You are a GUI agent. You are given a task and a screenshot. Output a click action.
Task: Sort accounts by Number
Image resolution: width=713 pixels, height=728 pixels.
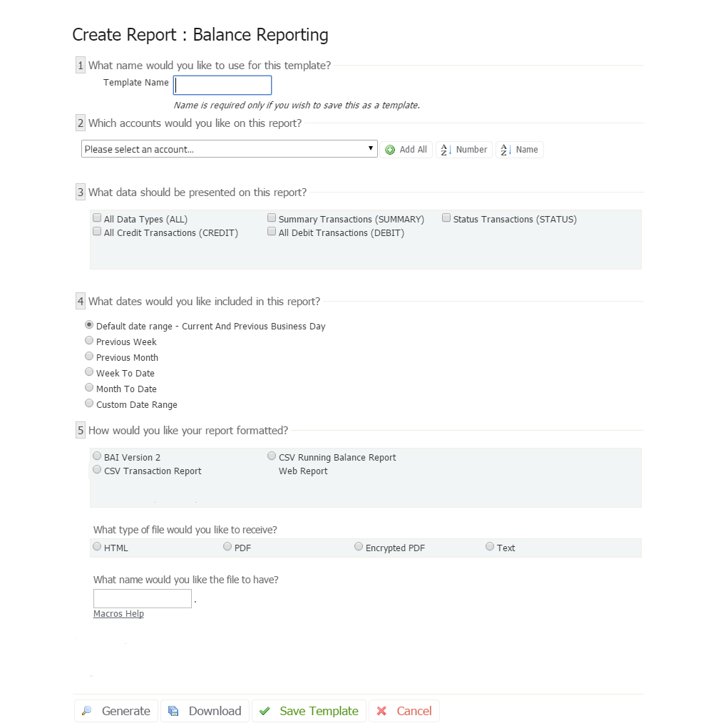pyautogui.click(x=464, y=150)
